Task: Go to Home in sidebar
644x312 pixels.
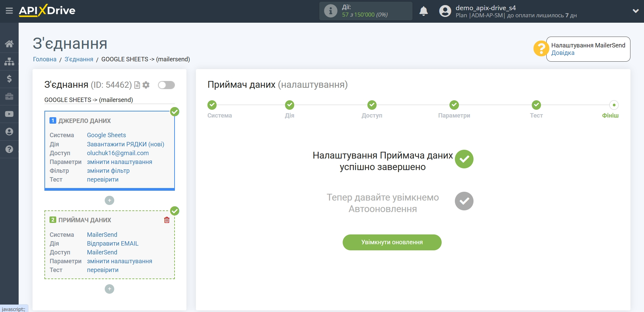Action: tap(9, 44)
